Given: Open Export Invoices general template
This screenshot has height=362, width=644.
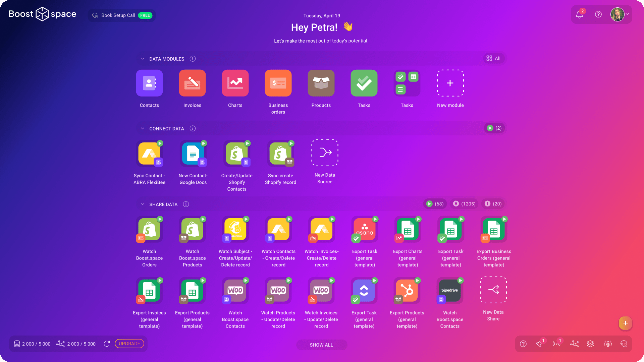Looking at the screenshot, I should pos(149,291).
